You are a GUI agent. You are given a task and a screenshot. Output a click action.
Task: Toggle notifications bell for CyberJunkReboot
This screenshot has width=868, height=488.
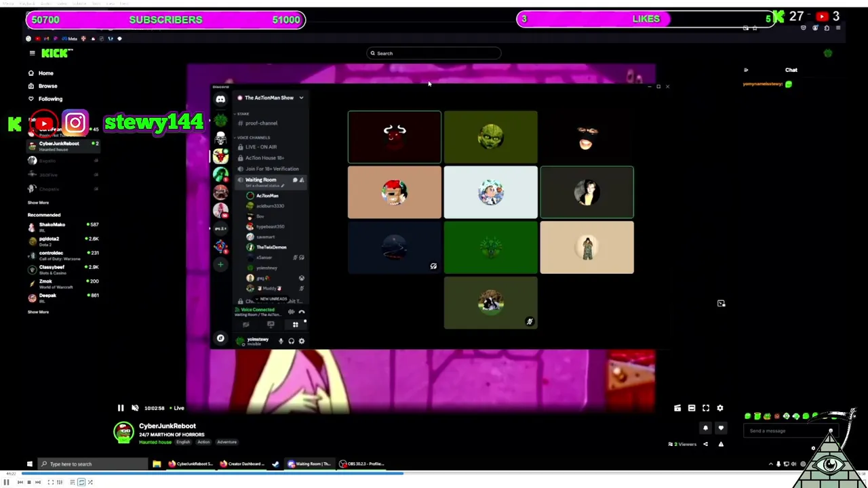pyautogui.click(x=705, y=428)
